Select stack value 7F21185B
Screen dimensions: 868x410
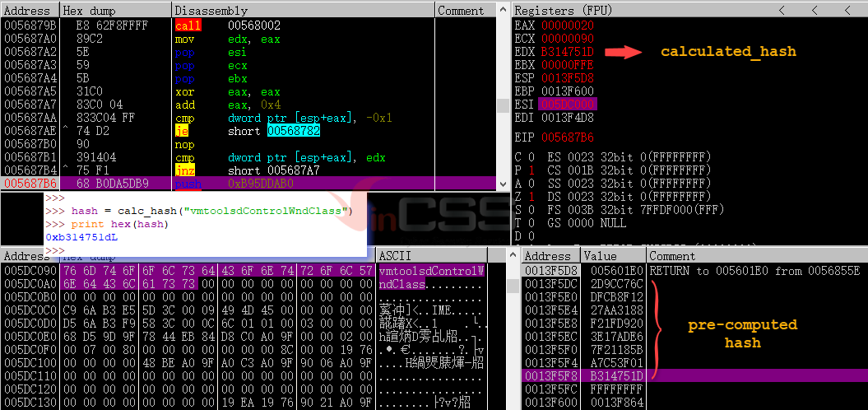point(616,350)
